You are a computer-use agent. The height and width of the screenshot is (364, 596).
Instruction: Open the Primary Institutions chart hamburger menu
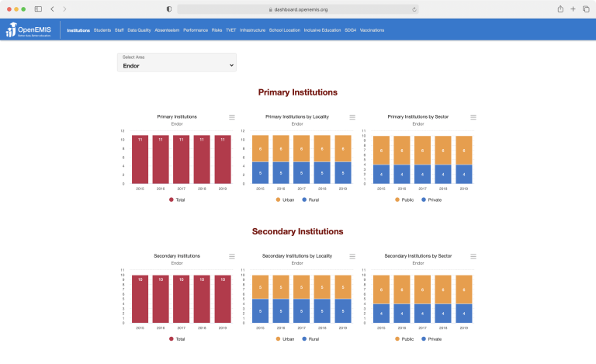[232, 117]
